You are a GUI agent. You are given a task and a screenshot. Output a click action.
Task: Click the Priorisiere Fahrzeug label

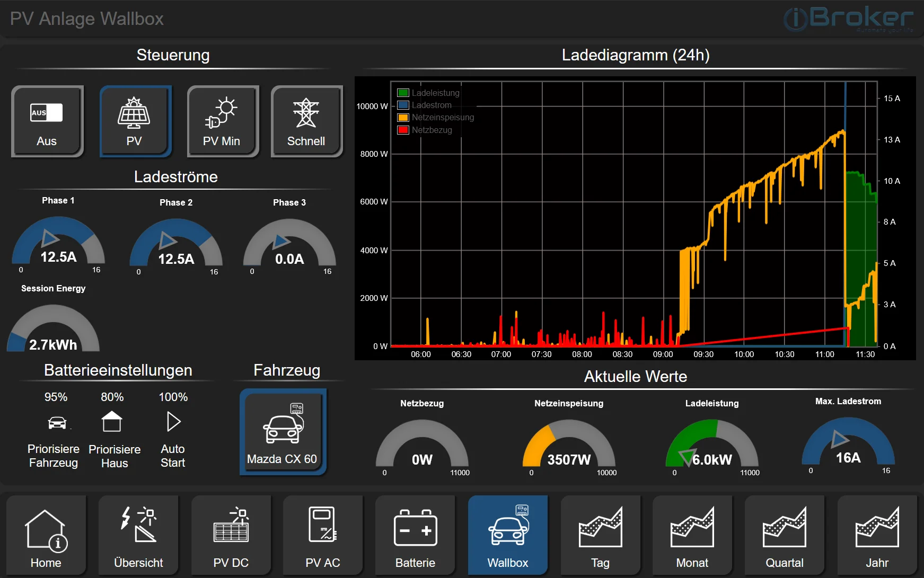54,456
